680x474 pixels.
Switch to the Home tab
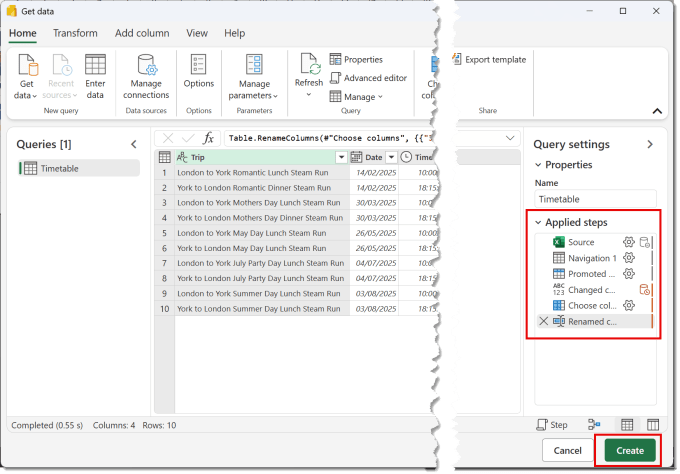[x=23, y=33]
